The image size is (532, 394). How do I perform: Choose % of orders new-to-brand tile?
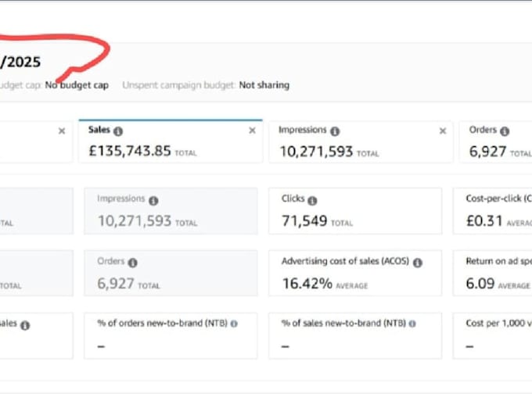click(x=171, y=335)
